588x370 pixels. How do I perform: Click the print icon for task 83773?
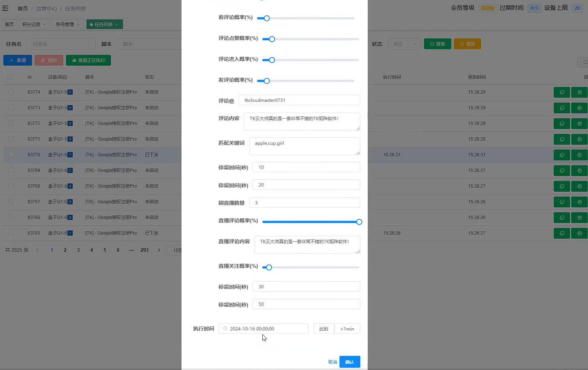click(x=579, y=108)
